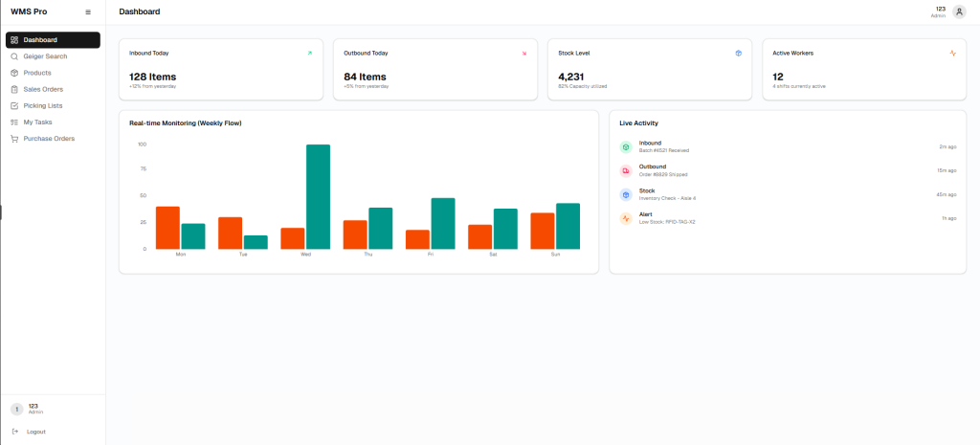Click Wednesday's tall teal bar in chart
This screenshot has height=445, width=980.
point(318,197)
